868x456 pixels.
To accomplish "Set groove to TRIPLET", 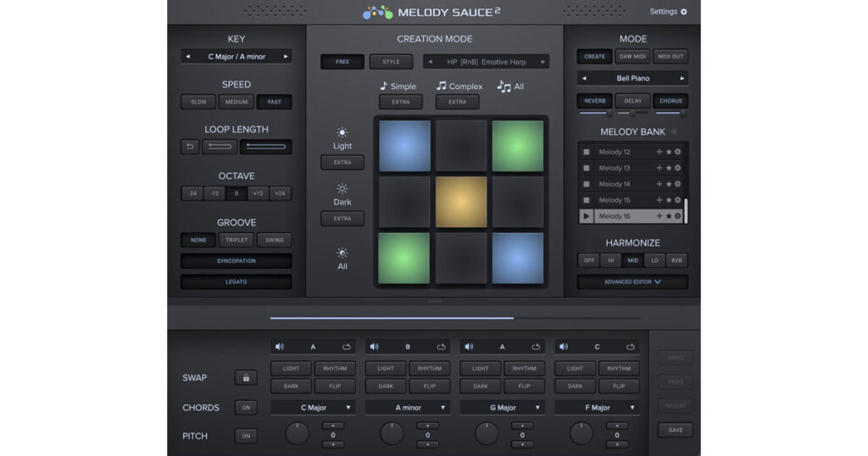I will coord(236,240).
